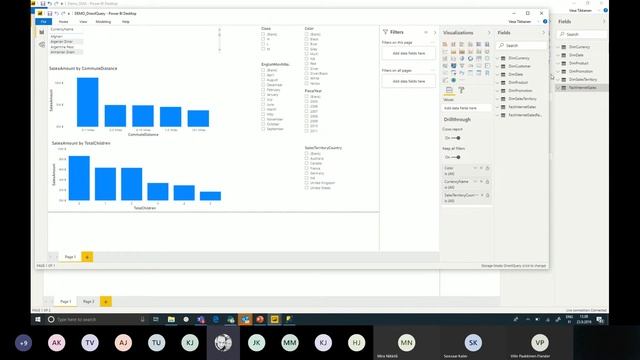Add a new page in back window
This screenshot has height=360, width=640.
[x=106, y=302]
